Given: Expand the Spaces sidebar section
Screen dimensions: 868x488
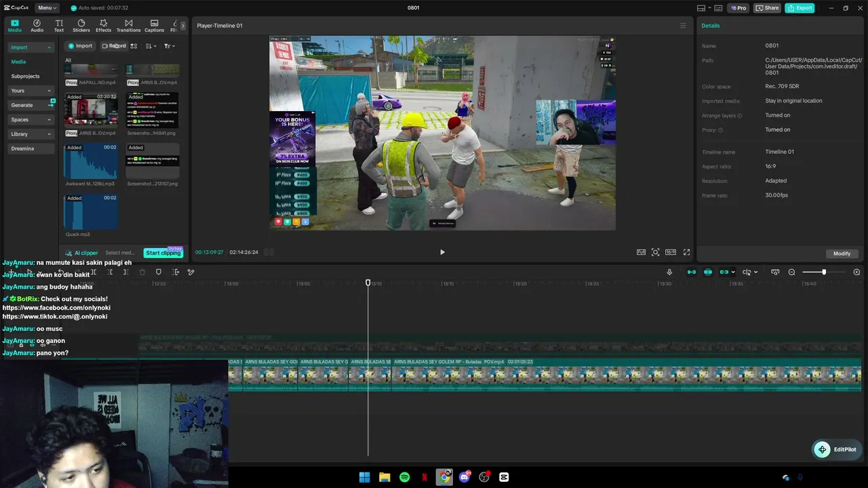Looking at the screenshot, I should (31, 120).
